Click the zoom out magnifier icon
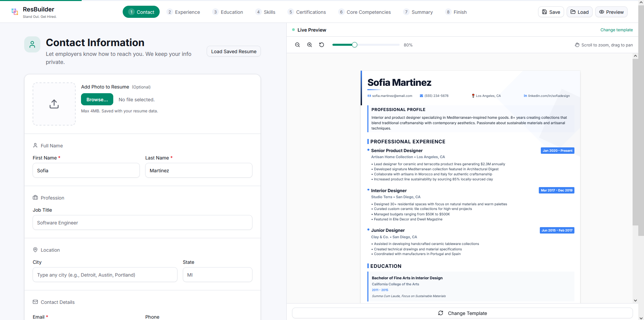The image size is (644, 320). (297, 45)
